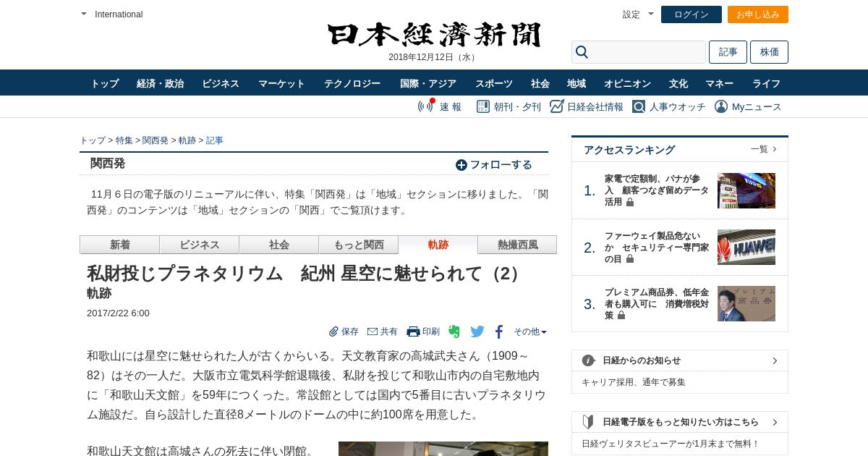Viewport: 868px width, 456px height.
Task: Select the 軌跡 tab
Action: click(x=438, y=245)
